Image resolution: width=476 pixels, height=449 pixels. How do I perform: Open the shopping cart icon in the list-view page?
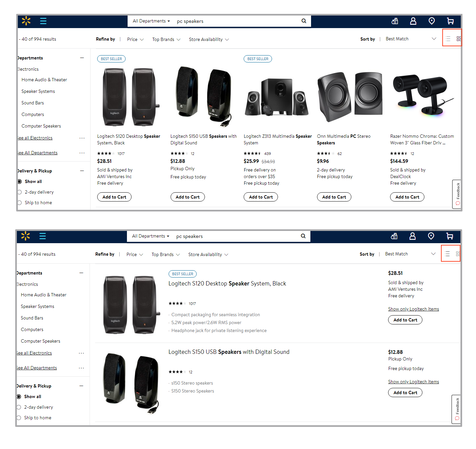tap(450, 236)
